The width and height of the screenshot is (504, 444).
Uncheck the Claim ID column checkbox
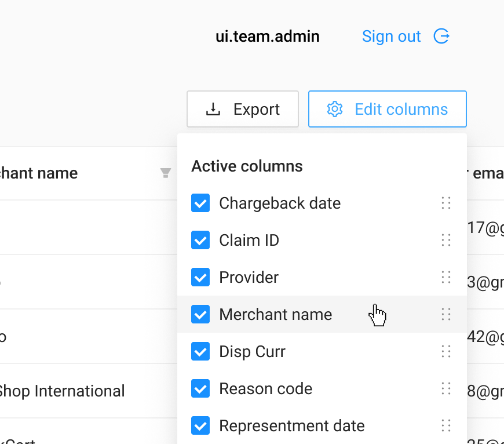click(200, 240)
